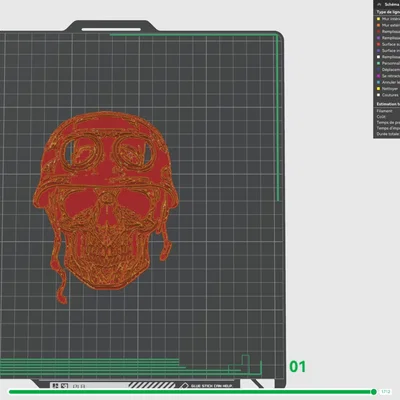Click the purple Remplissage color swatch
The height and width of the screenshot is (400, 400).
pyautogui.click(x=378, y=38)
